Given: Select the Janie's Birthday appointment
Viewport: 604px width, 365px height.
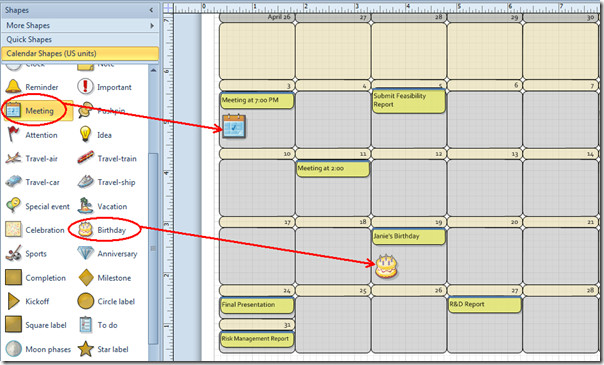Looking at the screenshot, I should pos(408,236).
